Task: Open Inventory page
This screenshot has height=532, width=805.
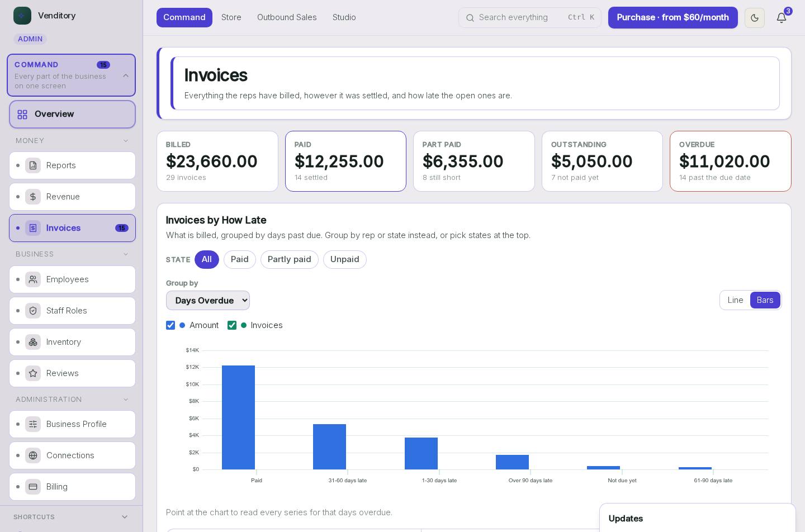Action: [x=72, y=342]
